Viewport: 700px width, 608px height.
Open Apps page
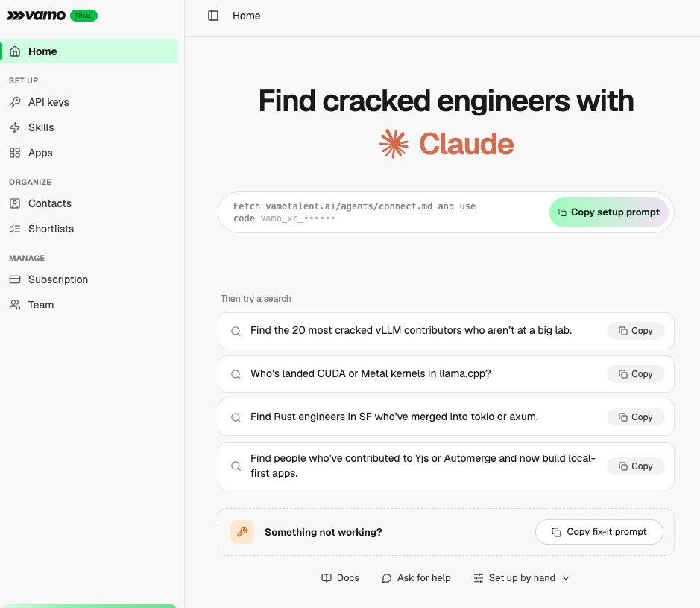[89, 153]
